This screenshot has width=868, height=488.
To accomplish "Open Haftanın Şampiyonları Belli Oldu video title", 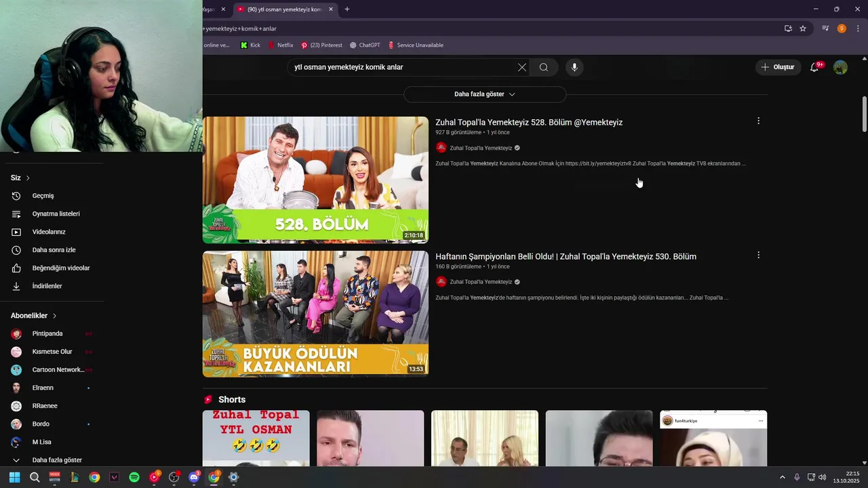I will pos(566,257).
